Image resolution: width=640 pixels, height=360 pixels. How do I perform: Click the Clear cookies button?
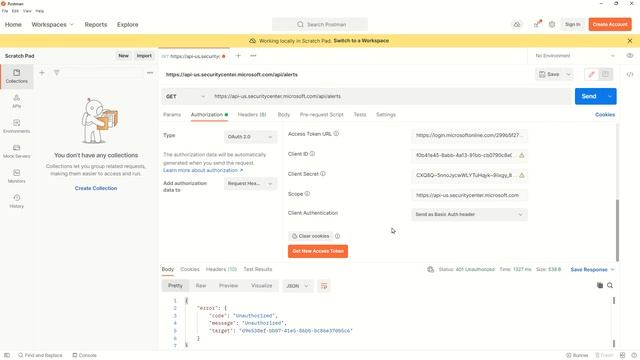pos(311,236)
